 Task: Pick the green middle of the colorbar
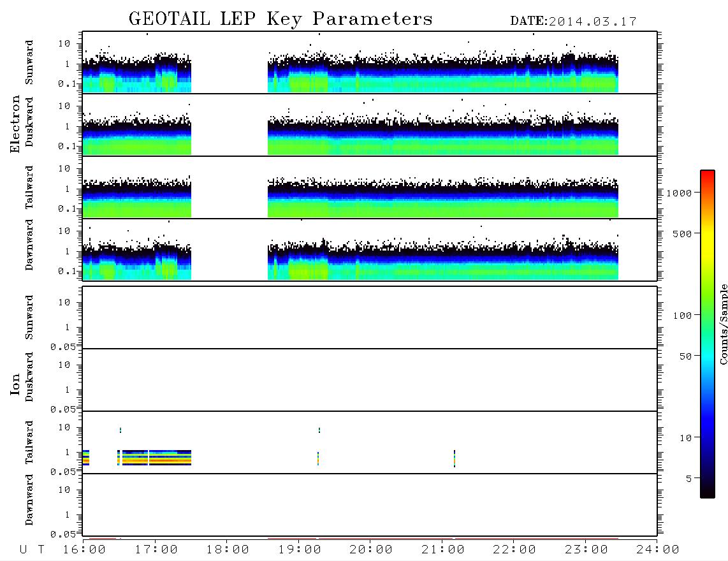707,316
